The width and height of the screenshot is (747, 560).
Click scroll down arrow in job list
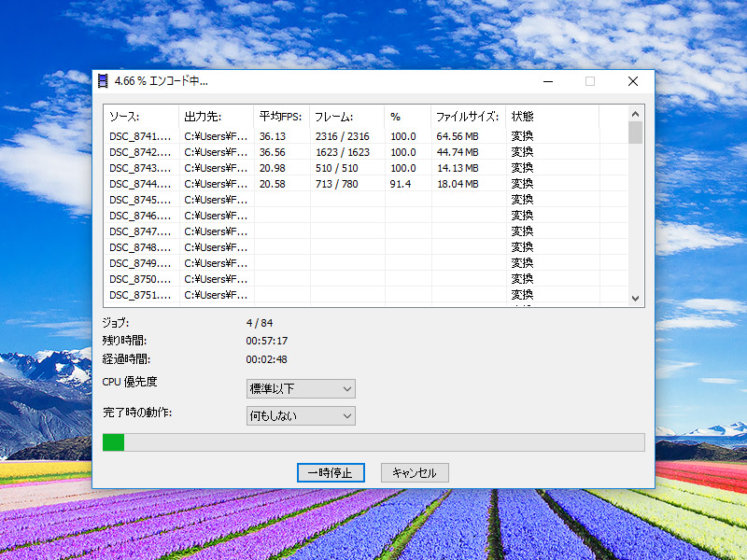point(635,298)
